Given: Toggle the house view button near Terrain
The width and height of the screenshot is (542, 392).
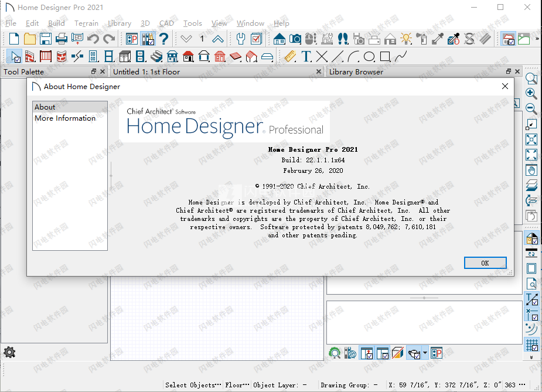Looking at the screenshot, I should pyautogui.click(x=508, y=39).
